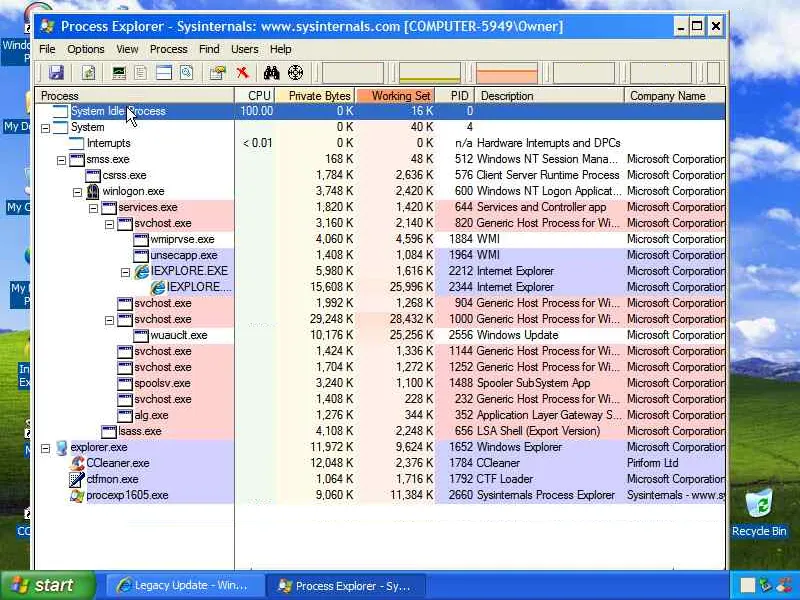Collapse the svchost.exe PID 1000 node

(109, 320)
